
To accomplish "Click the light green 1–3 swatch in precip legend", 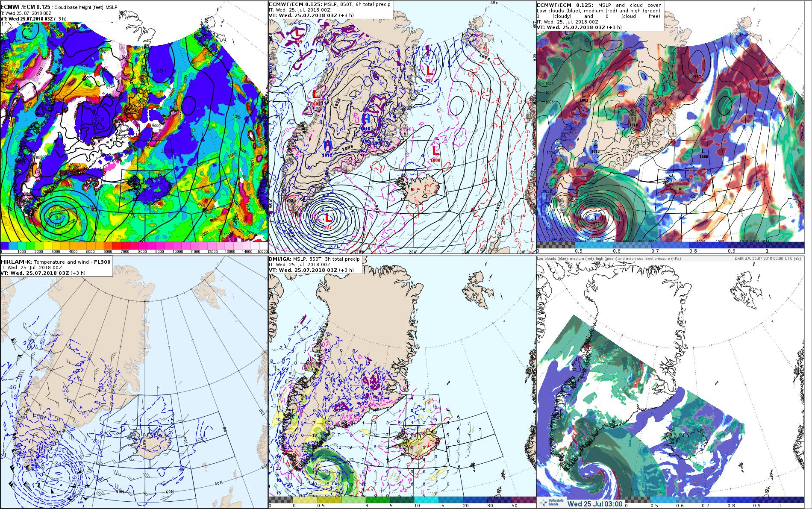I will click(x=353, y=500).
